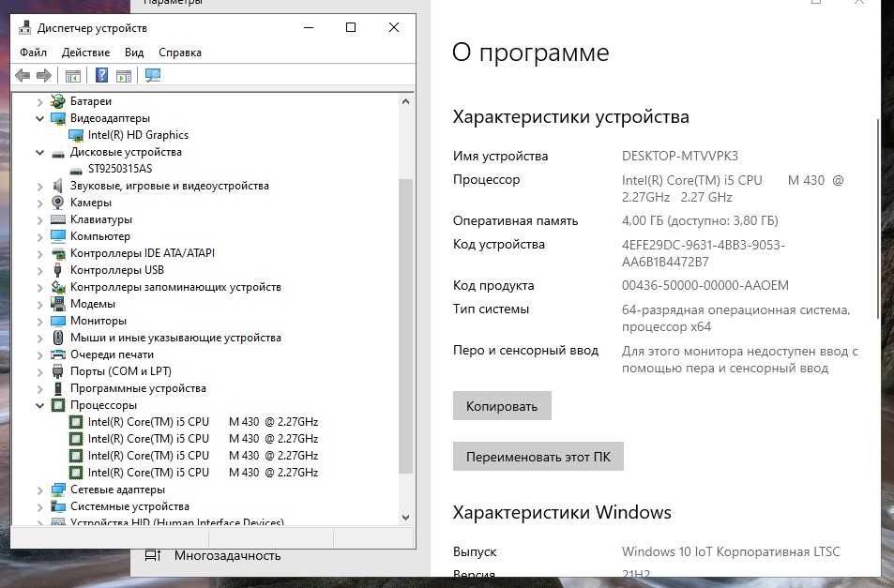
Task: Select the last Intel Core i5 processor entry
Action: (x=203, y=473)
